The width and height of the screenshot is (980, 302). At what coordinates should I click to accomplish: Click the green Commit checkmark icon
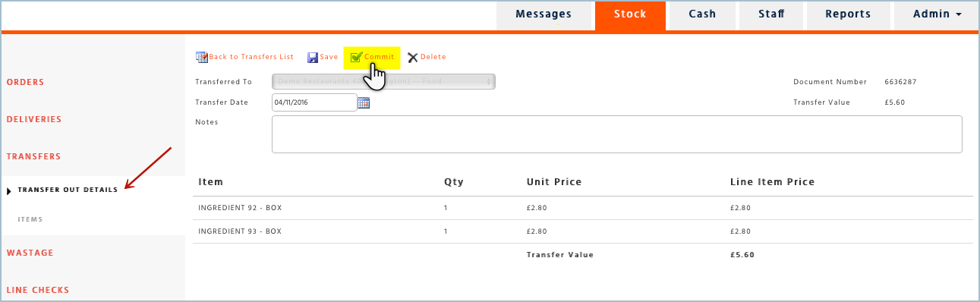coord(356,57)
